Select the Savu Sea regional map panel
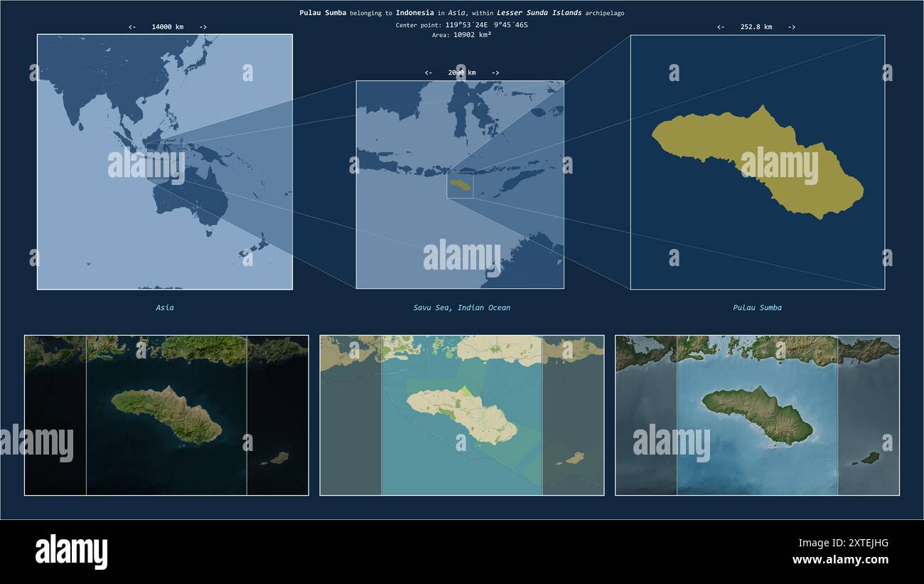The height and width of the screenshot is (584, 924). [460, 185]
